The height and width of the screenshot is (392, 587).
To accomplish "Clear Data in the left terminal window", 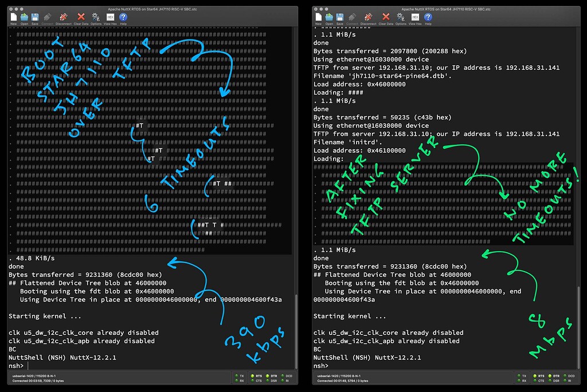I will point(81,18).
